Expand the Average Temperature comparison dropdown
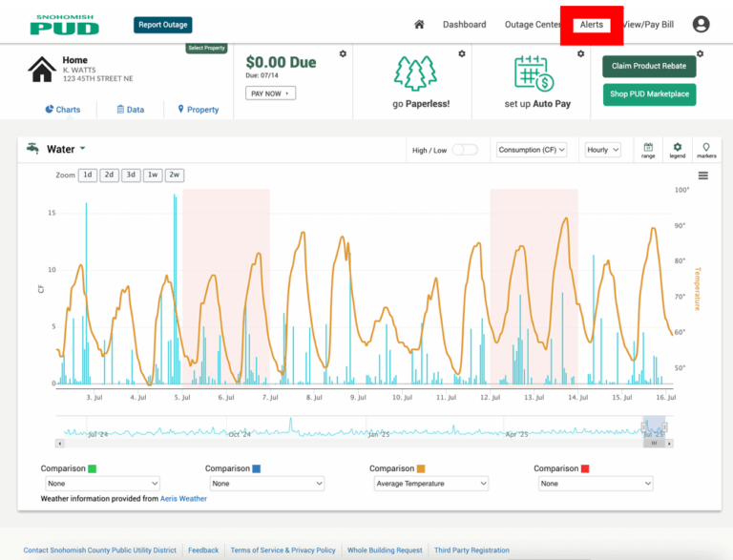The width and height of the screenshot is (733, 560). 430,484
